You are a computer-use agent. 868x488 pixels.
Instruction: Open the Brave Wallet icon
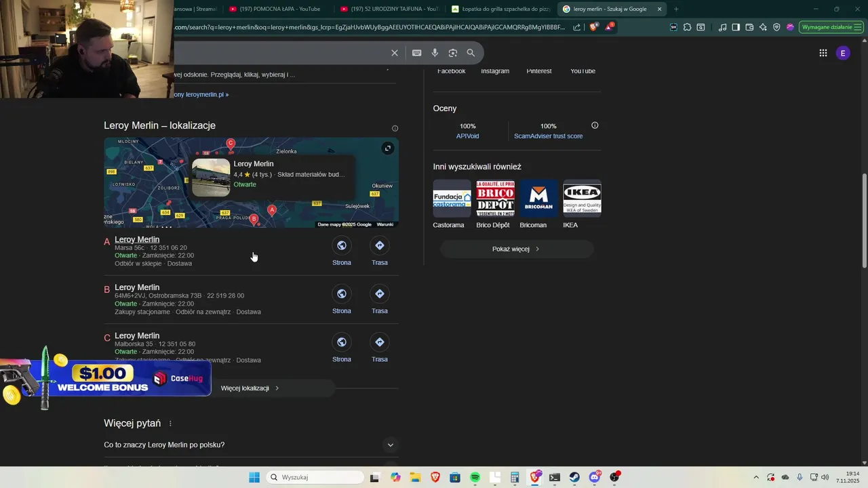point(749,27)
